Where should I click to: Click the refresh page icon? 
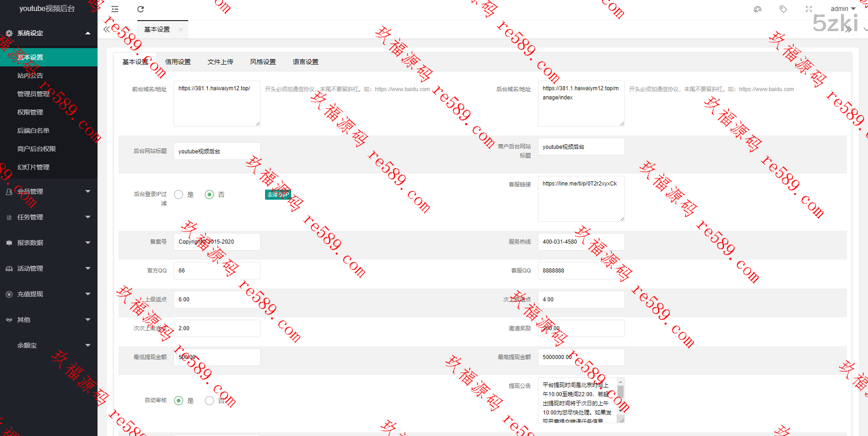[141, 9]
